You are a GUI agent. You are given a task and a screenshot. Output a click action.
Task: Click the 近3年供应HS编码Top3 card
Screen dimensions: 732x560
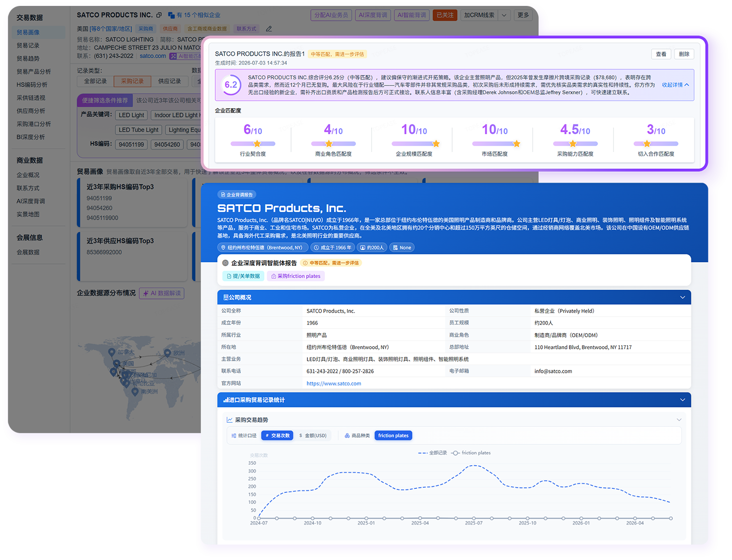[133, 256]
